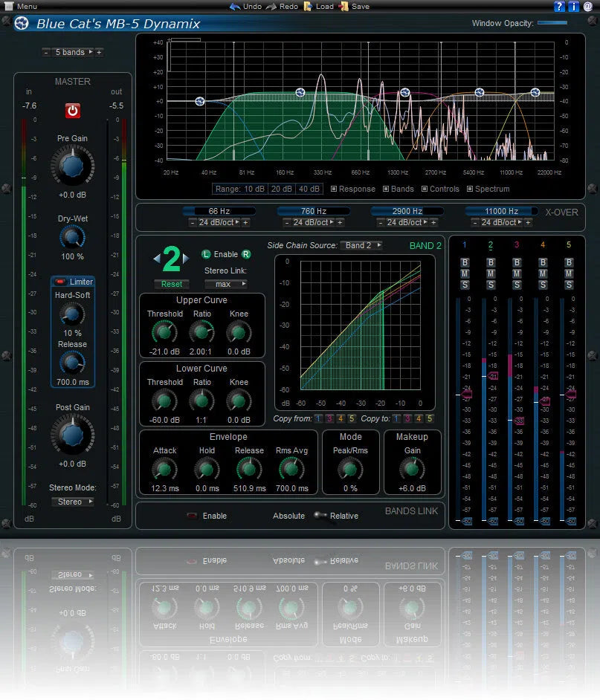Toggle the red master power button

72,110
